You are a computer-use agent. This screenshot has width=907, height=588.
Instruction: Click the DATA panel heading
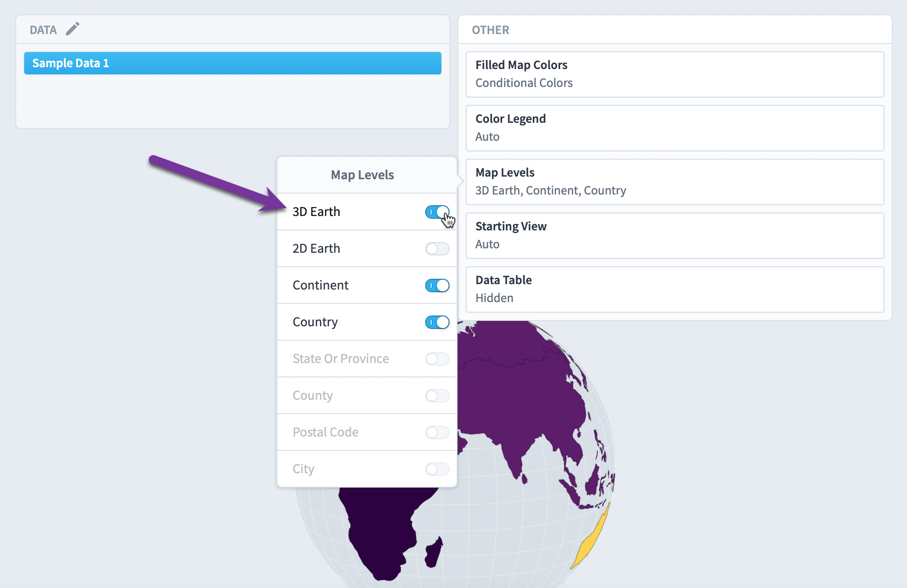pyautogui.click(x=43, y=30)
